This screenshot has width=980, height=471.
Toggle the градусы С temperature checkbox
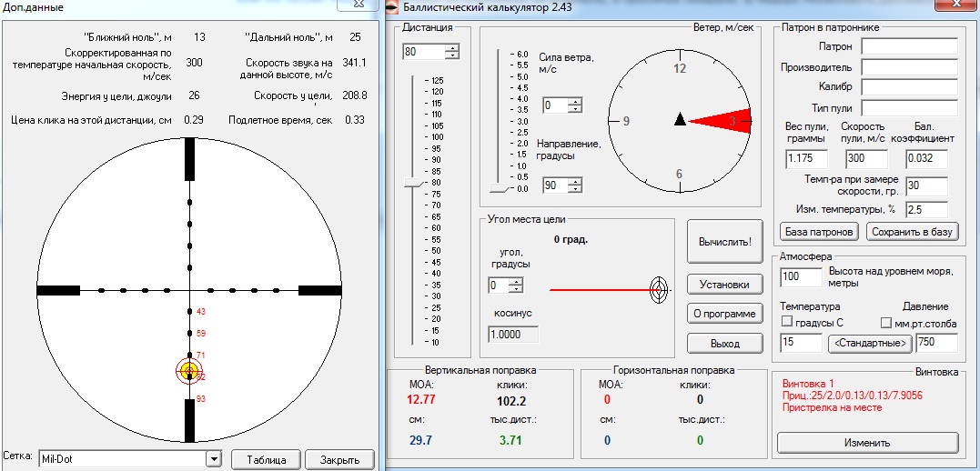coord(787,323)
